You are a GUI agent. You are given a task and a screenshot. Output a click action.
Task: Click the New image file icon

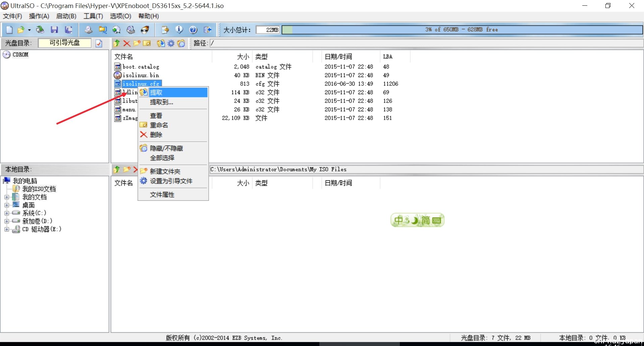point(9,30)
